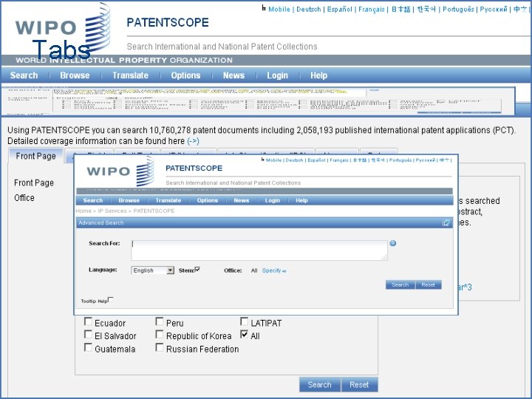Click the WIPO logo in the overlaid Advanced Search window
532x399 pixels.
(x=120, y=171)
